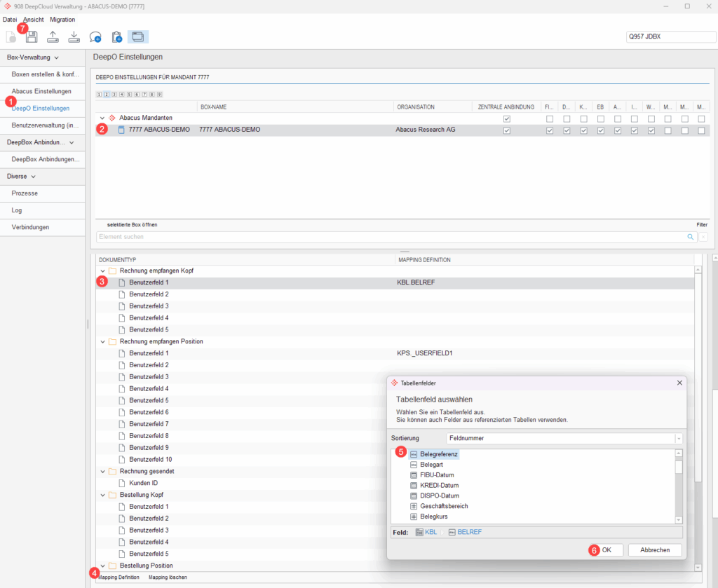718x588 pixels.
Task: Open the Sortierung Feldnummer dropdown
Action: pos(679,438)
